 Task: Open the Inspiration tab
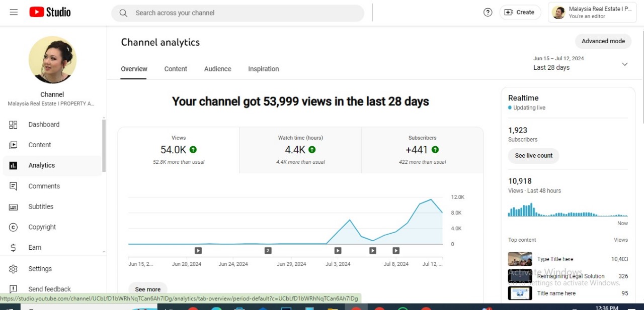click(263, 69)
